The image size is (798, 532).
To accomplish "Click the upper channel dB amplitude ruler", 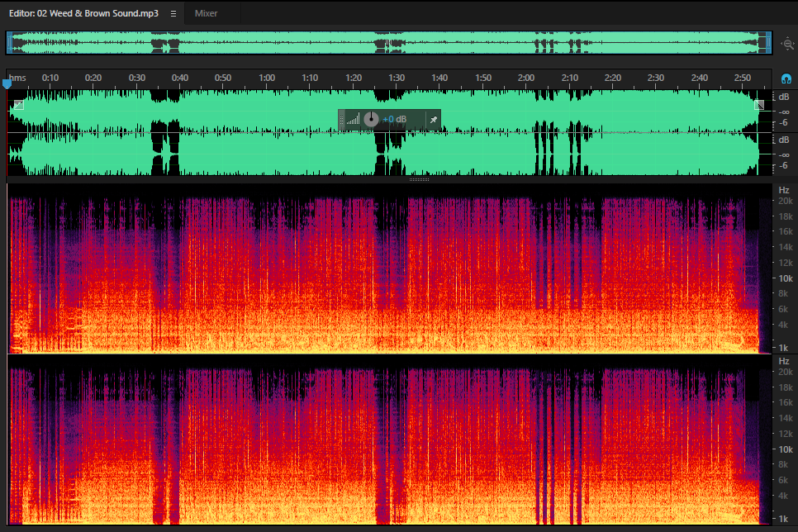I will [x=784, y=112].
